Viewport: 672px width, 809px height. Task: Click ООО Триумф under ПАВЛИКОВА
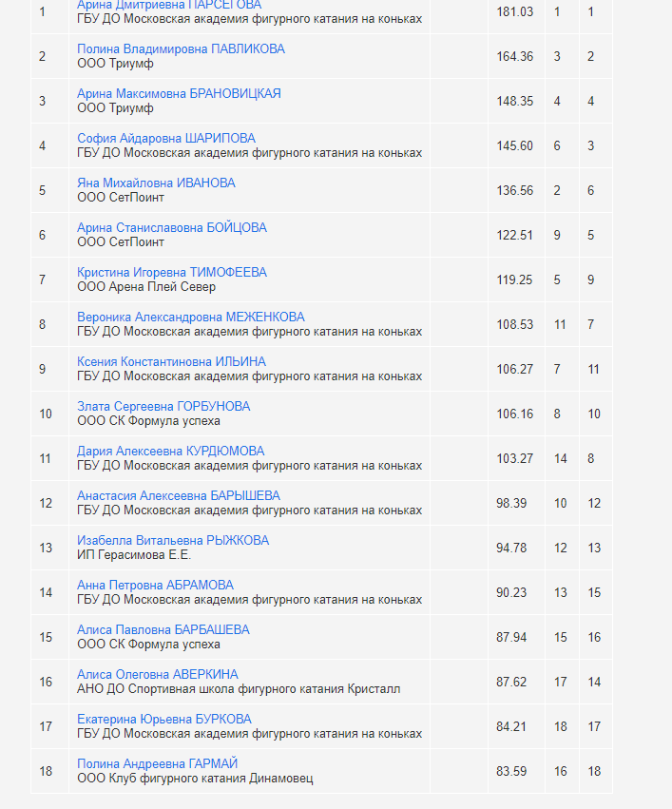tap(116, 64)
